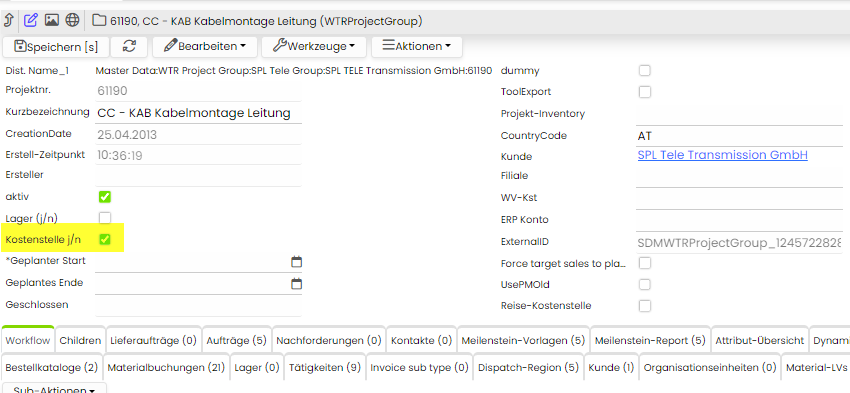Click the image icon in header
Image resolution: width=850 pixels, height=393 pixels.
point(51,21)
